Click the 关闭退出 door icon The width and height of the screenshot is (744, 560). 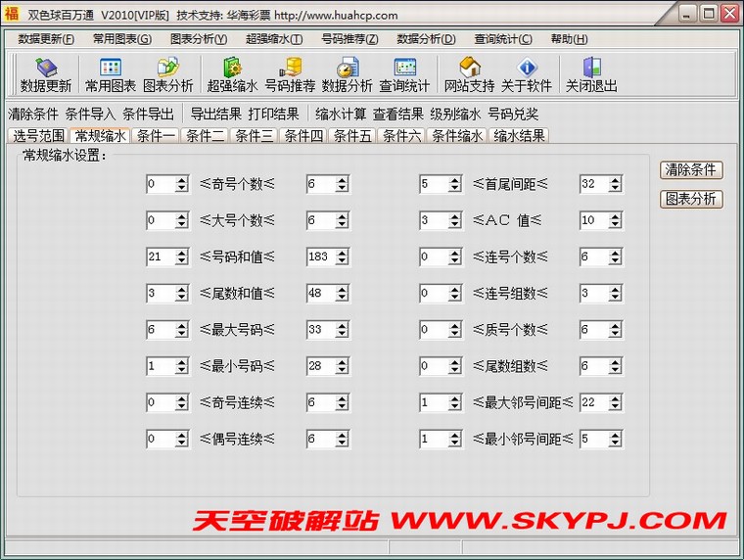pyautogui.click(x=591, y=73)
